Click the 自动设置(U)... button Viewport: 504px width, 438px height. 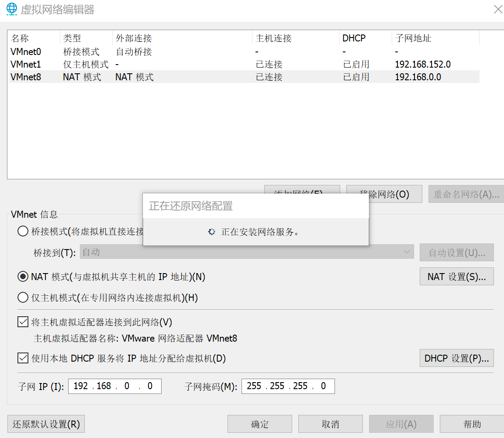(457, 253)
